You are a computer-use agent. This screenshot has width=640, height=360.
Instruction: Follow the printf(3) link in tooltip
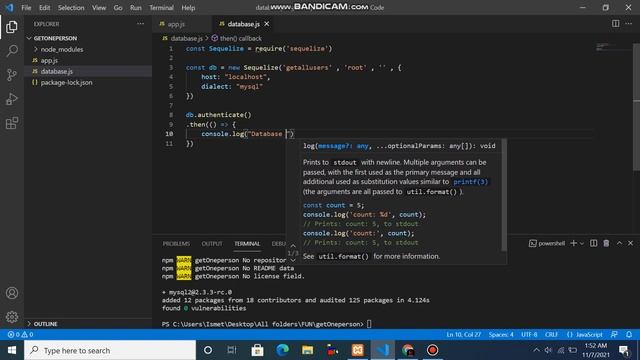pos(470,182)
